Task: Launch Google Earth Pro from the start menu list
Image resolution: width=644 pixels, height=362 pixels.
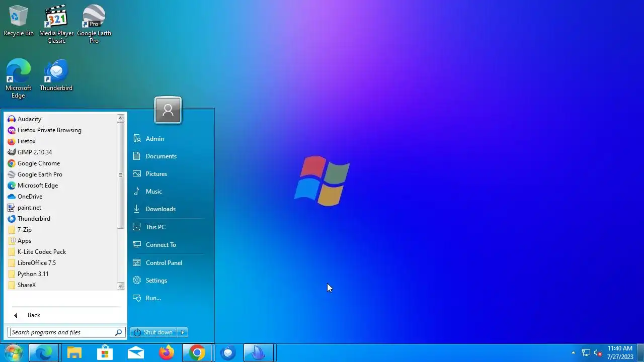Action: coord(61,174)
